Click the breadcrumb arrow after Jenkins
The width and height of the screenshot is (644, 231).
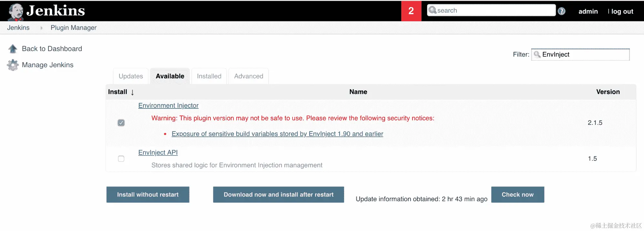tap(41, 28)
